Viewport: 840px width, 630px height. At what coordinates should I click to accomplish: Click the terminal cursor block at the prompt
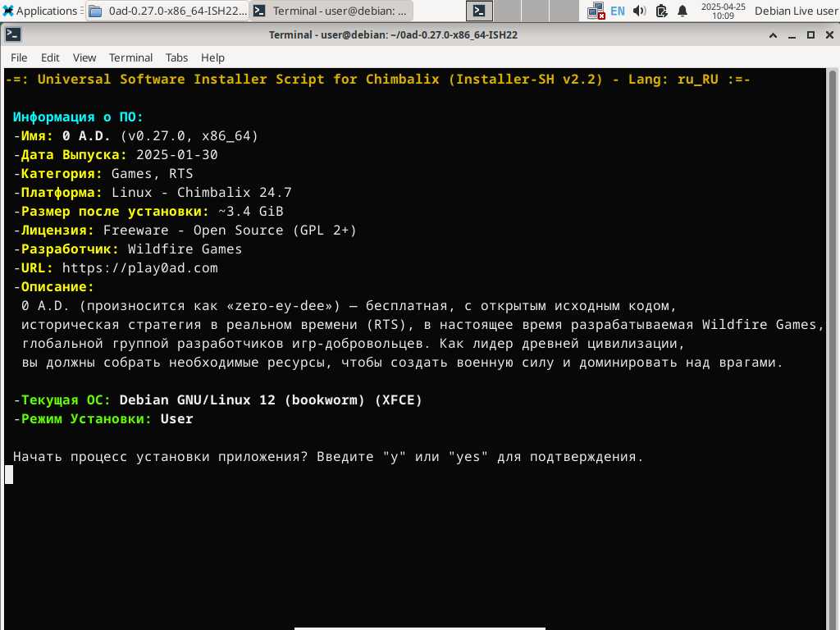coord(9,475)
